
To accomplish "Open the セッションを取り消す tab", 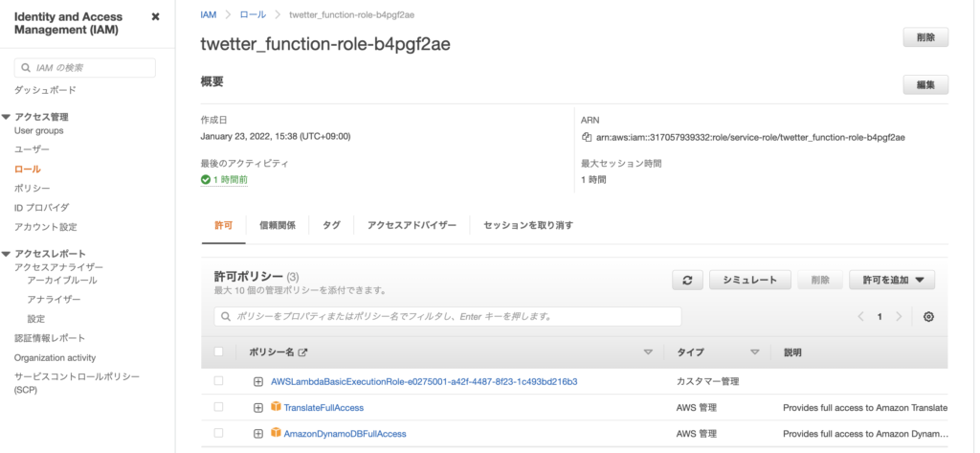I will 528,225.
